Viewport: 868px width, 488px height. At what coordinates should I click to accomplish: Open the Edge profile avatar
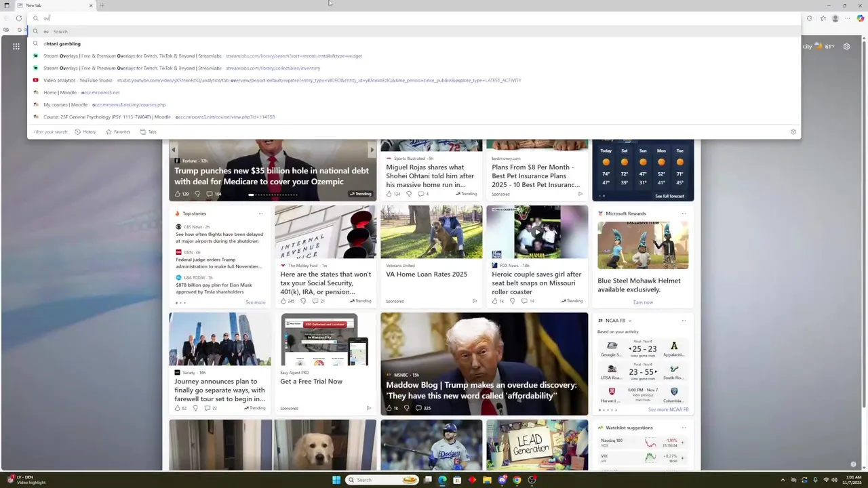click(x=835, y=18)
